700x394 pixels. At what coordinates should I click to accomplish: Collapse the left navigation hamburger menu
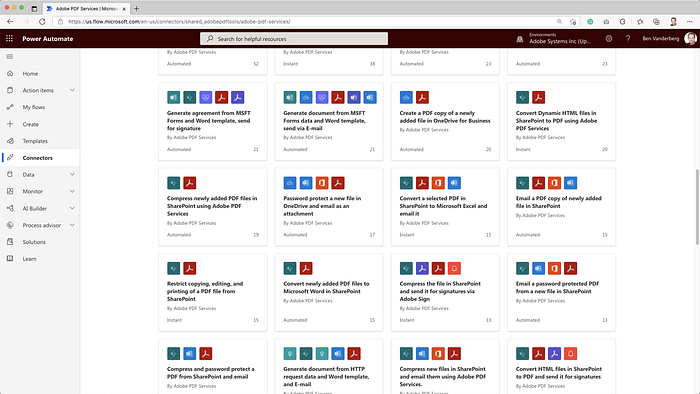pyautogui.click(x=10, y=57)
